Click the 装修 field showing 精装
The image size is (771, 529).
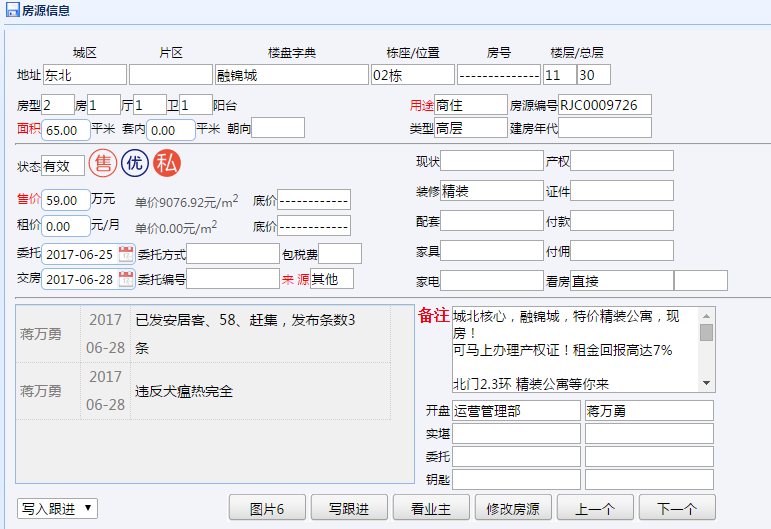click(491, 191)
